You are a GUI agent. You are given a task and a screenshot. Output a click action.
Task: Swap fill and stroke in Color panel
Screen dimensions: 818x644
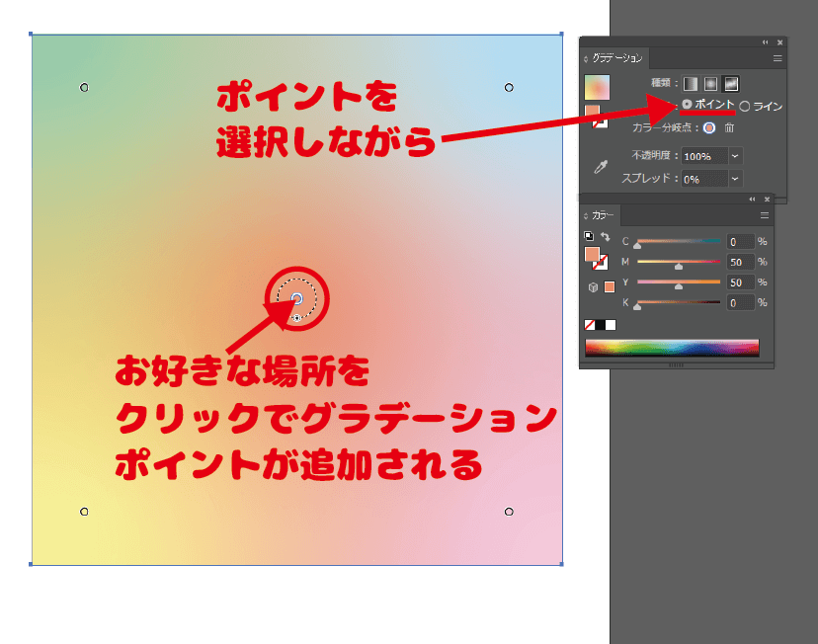[606, 237]
